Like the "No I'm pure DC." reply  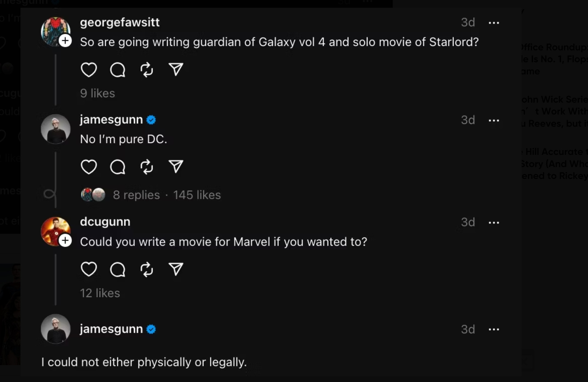pos(89,167)
